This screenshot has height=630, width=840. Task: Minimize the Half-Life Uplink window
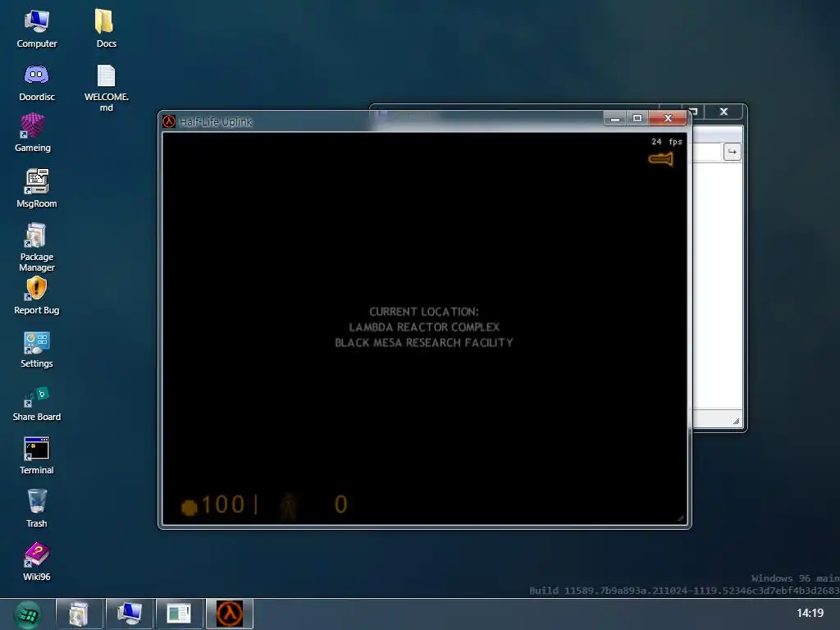[x=615, y=118]
